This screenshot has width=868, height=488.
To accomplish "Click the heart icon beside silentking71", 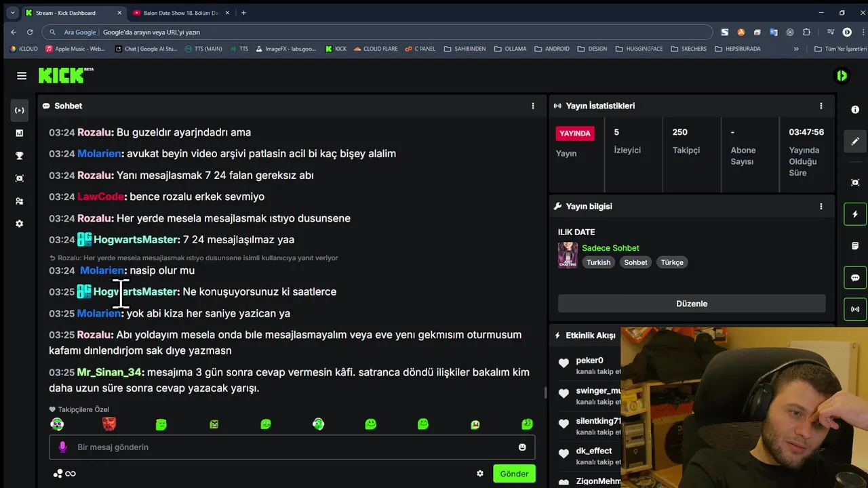I will [x=564, y=424].
